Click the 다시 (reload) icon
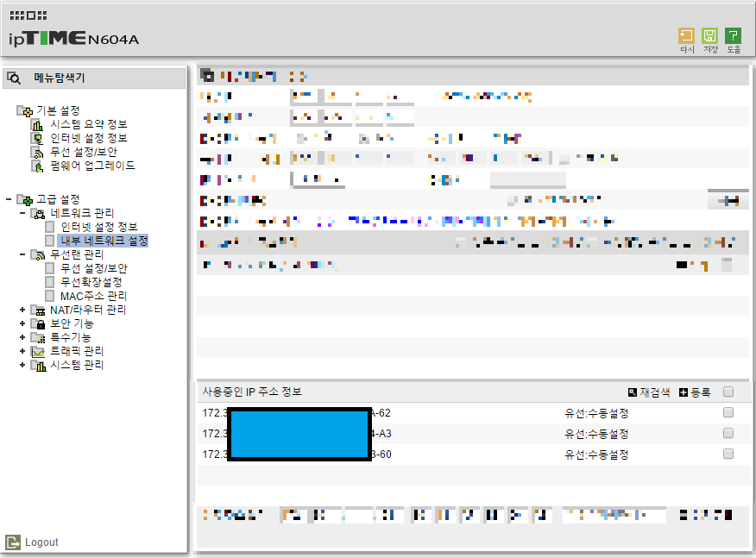 (686, 36)
